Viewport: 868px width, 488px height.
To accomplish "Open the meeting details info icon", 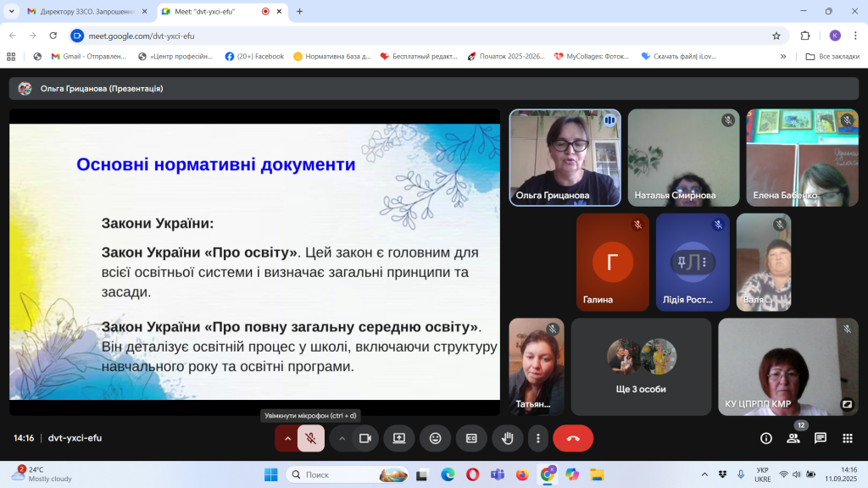I will 766,438.
